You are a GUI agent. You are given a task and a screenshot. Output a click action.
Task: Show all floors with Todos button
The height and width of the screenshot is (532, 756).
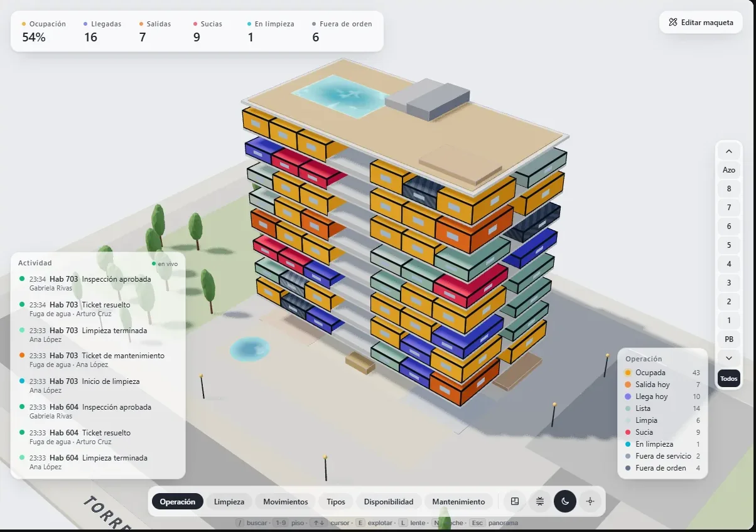729,379
